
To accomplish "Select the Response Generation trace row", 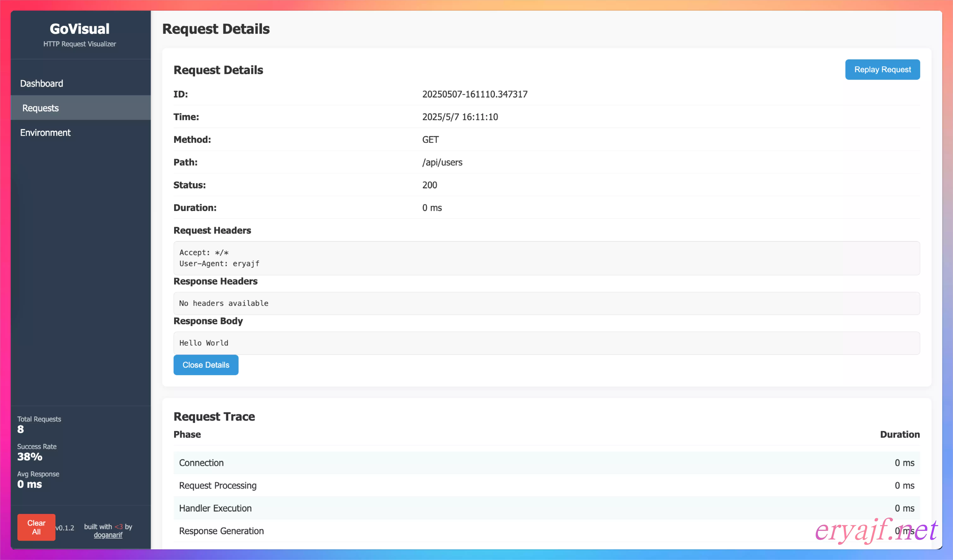I will [546, 531].
